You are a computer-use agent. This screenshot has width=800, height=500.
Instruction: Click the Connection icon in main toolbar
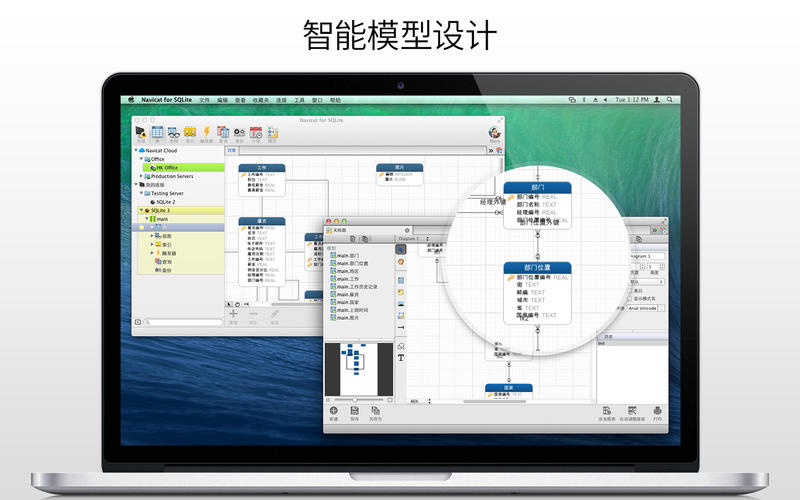click(141, 133)
